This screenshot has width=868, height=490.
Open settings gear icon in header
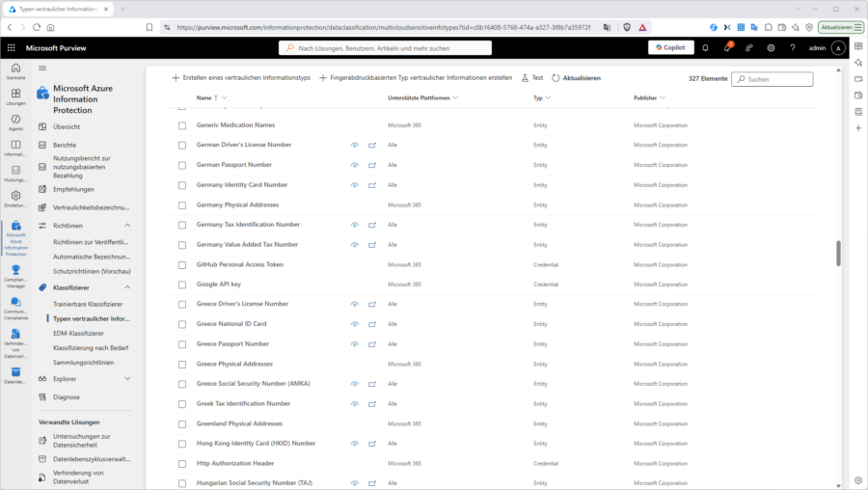(771, 48)
